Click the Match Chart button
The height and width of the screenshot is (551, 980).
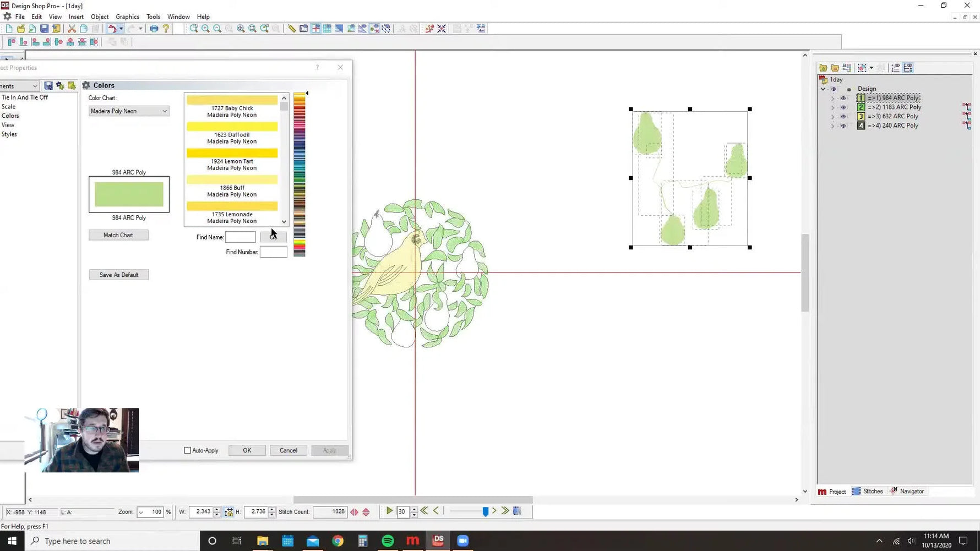click(x=118, y=235)
